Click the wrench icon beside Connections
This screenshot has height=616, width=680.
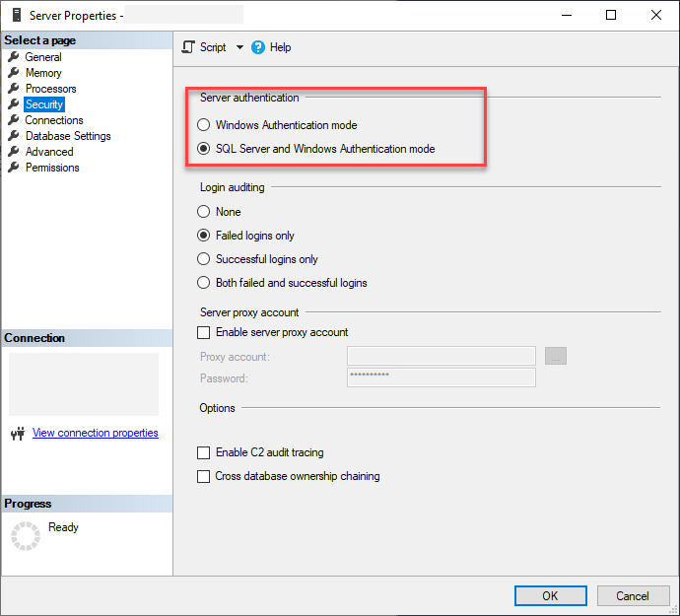14,119
